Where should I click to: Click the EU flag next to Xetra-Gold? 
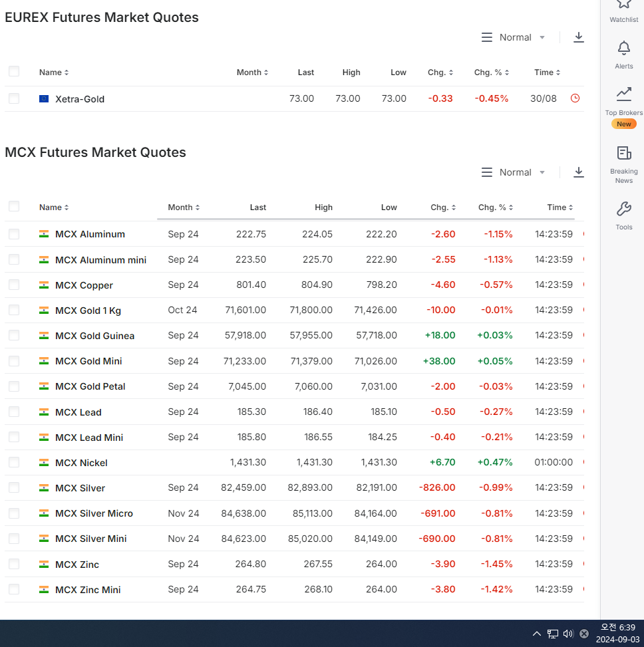(44, 98)
